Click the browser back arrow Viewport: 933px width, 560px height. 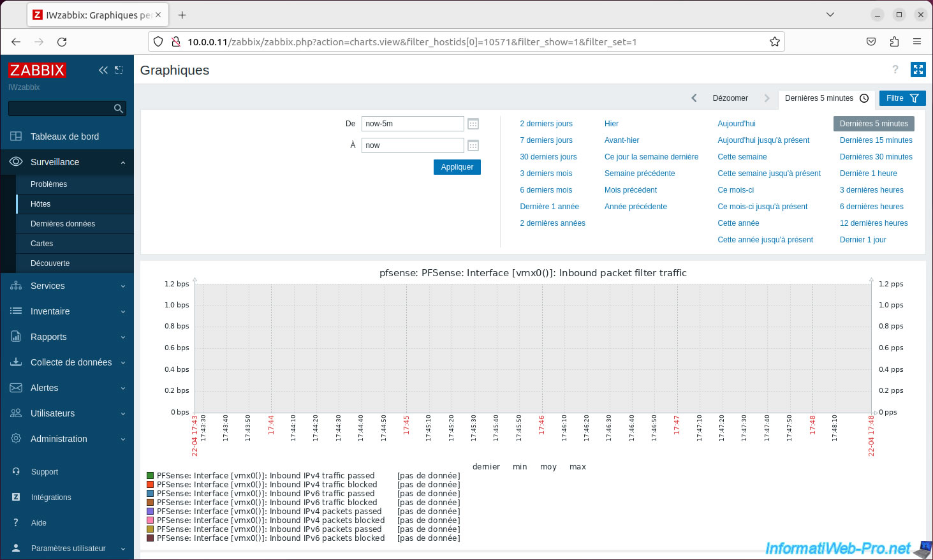click(16, 41)
